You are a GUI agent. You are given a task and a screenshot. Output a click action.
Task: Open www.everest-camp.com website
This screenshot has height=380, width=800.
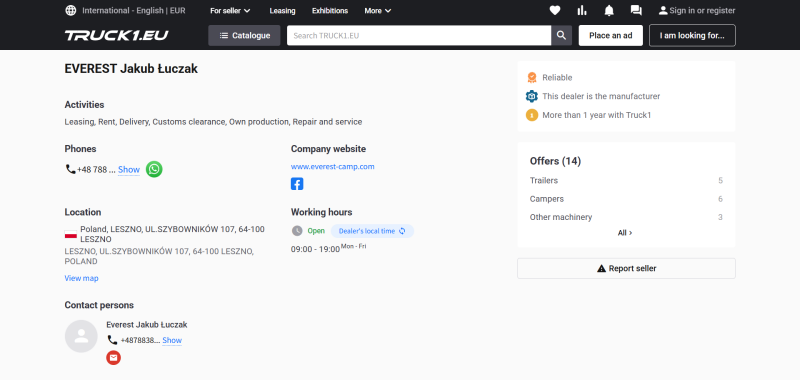(x=333, y=167)
